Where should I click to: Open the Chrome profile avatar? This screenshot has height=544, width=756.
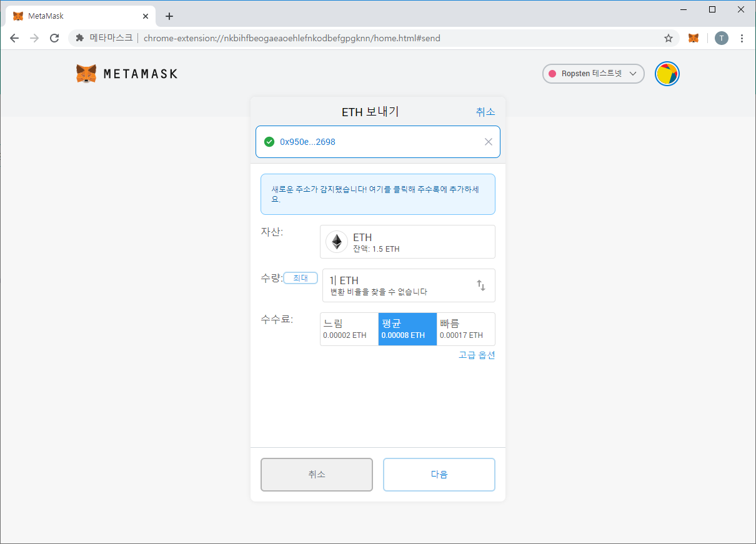coord(722,38)
